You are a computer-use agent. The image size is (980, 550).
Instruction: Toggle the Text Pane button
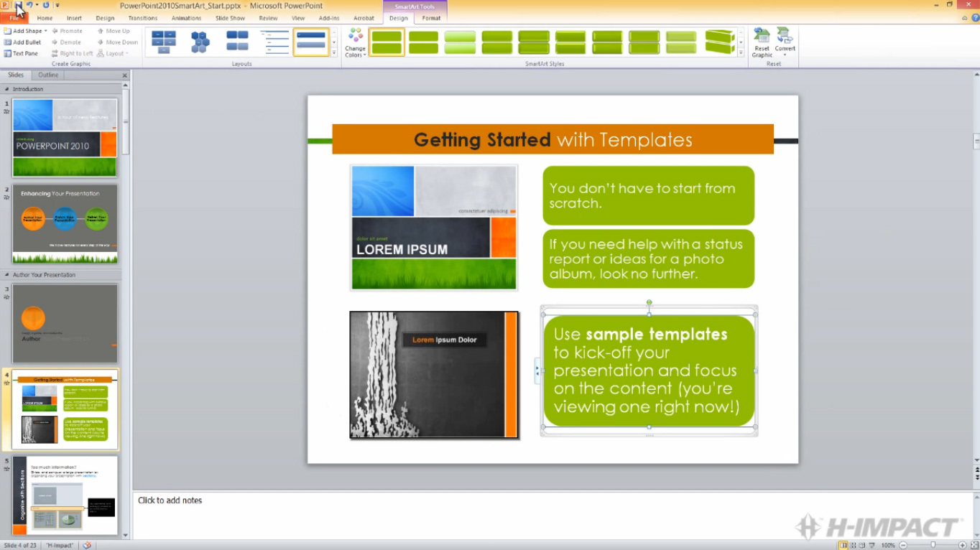coord(21,53)
